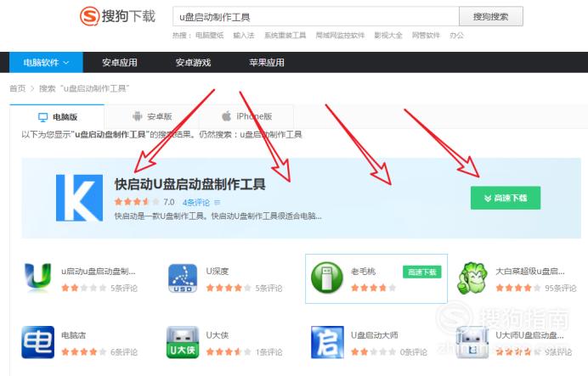
Task: Click hot search link 输入法
Action: [244, 36]
